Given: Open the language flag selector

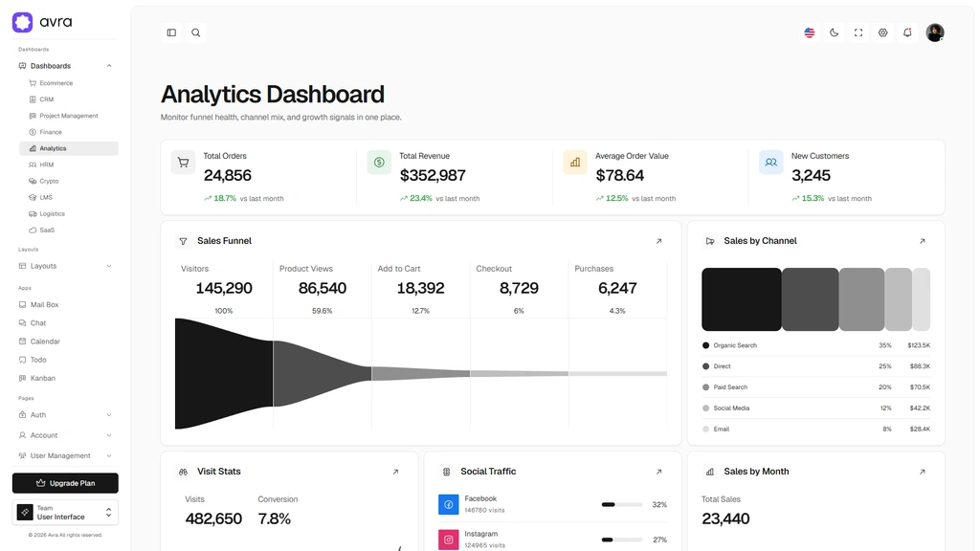Looking at the screenshot, I should tap(810, 33).
